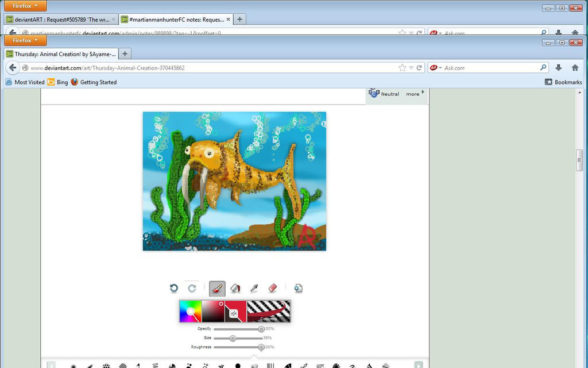Open front window Firefox menu button

click(x=25, y=40)
